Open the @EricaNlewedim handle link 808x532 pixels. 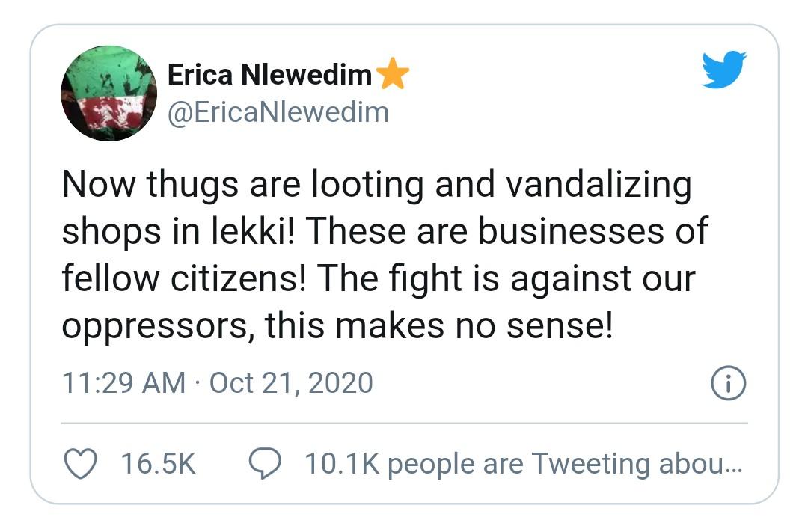pyautogui.click(x=278, y=112)
